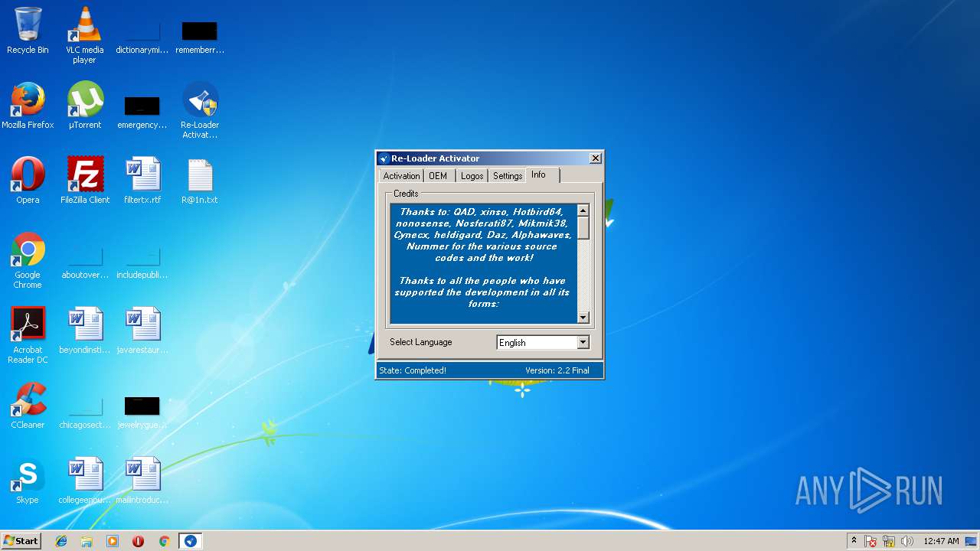Viewport: 980px width, 551px height.
Task: Click the credits scrollbar thumb
Action: coord(583,228)
